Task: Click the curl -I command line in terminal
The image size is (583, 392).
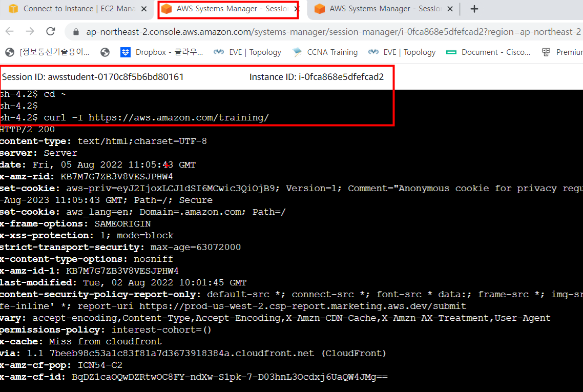Action: point(134,117)
